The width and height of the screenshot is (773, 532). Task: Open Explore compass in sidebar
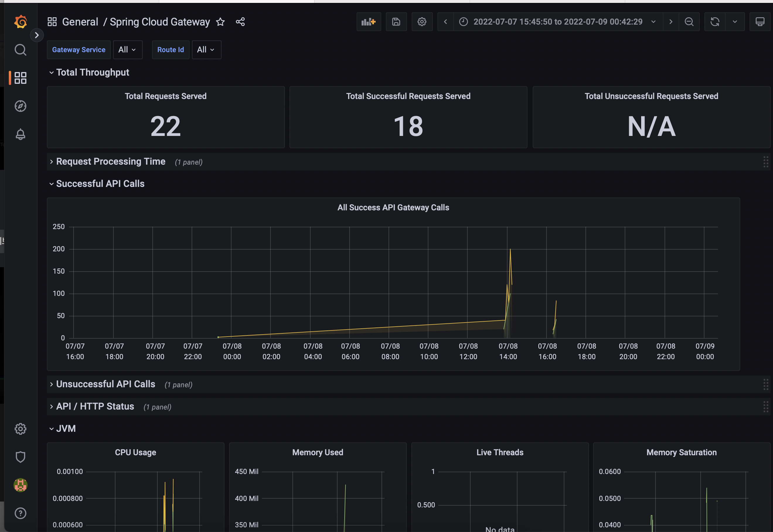(x=20, y=106)
